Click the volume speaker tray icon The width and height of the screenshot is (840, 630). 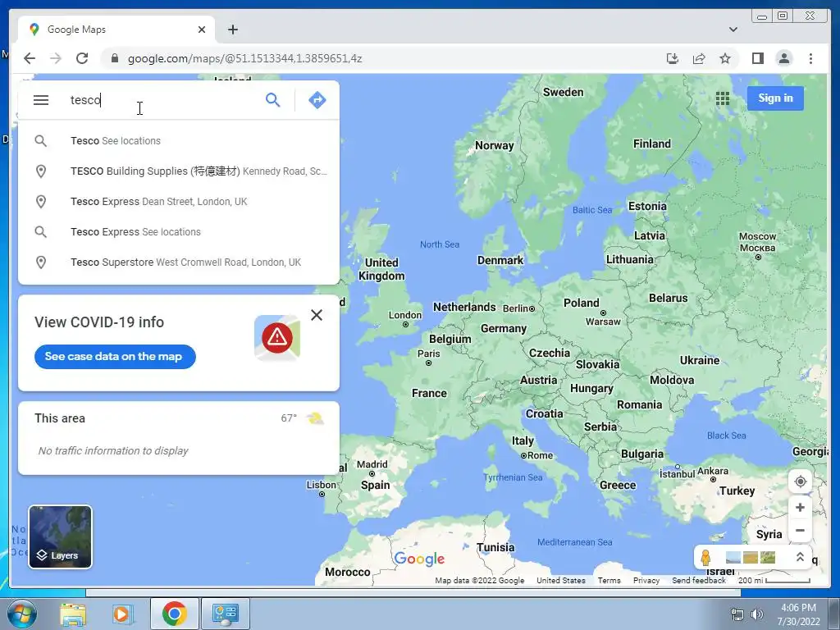click(x=756, y=614)
